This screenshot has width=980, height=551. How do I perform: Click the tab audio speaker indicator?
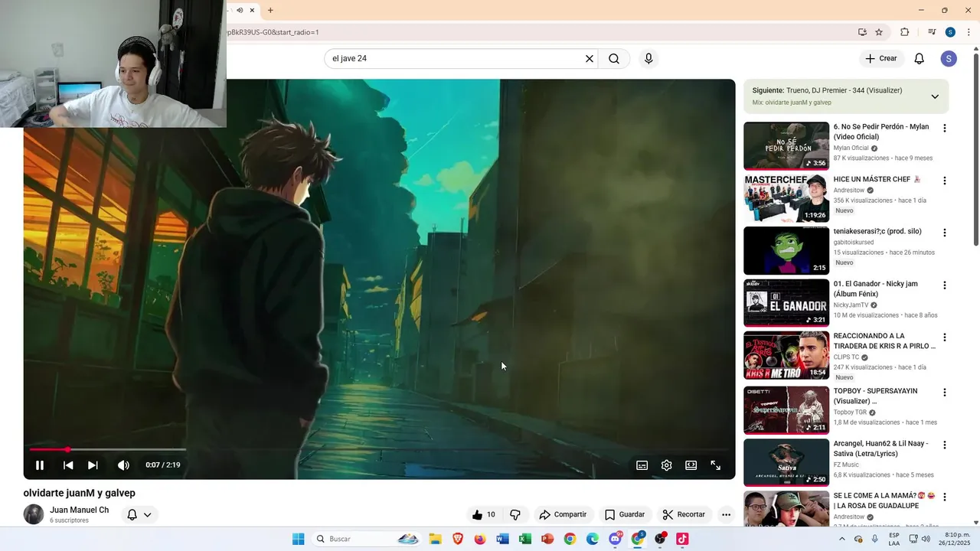click(240, 11)
